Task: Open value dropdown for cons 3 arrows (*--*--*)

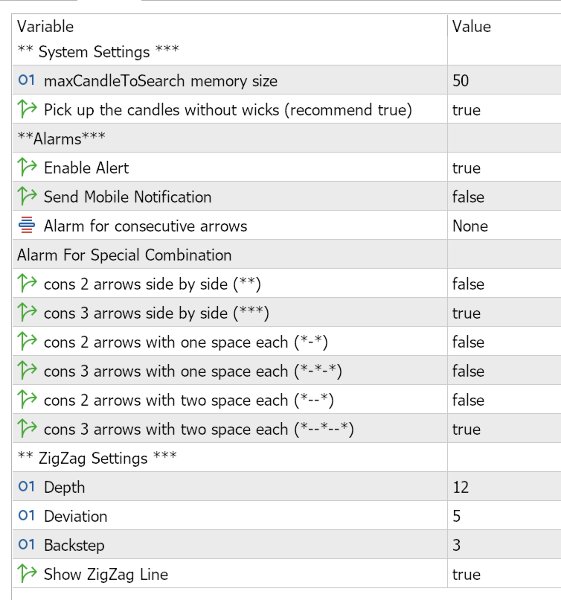Action: 504,429
